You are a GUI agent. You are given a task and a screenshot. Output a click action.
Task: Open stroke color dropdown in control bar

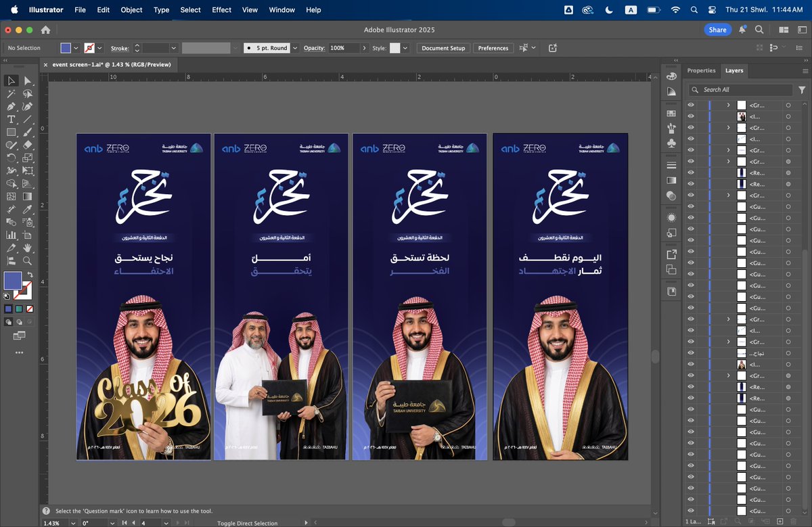coord(100,48)
